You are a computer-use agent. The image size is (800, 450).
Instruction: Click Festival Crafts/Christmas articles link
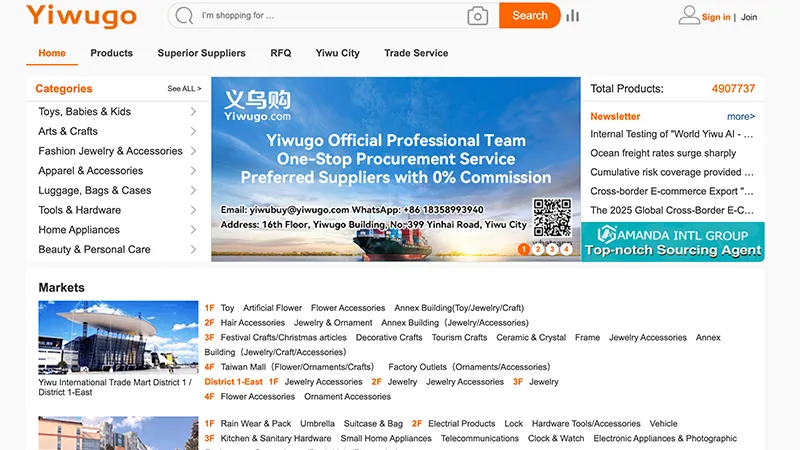tap(284, 338)
